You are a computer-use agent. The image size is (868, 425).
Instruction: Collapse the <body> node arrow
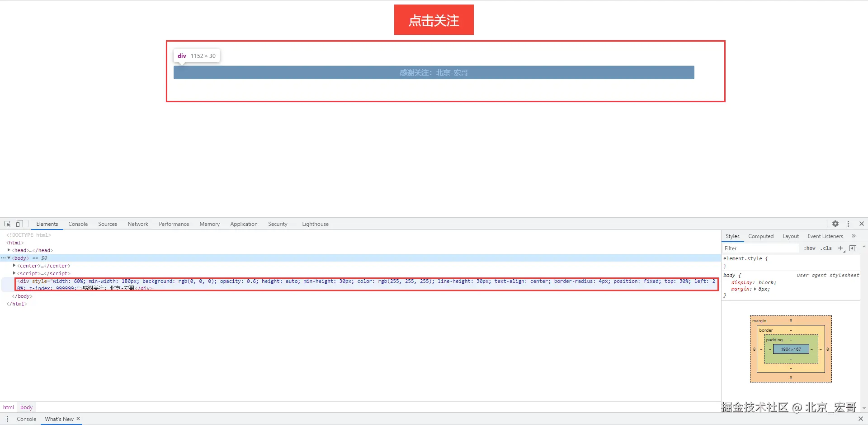(x=9, y=258)
